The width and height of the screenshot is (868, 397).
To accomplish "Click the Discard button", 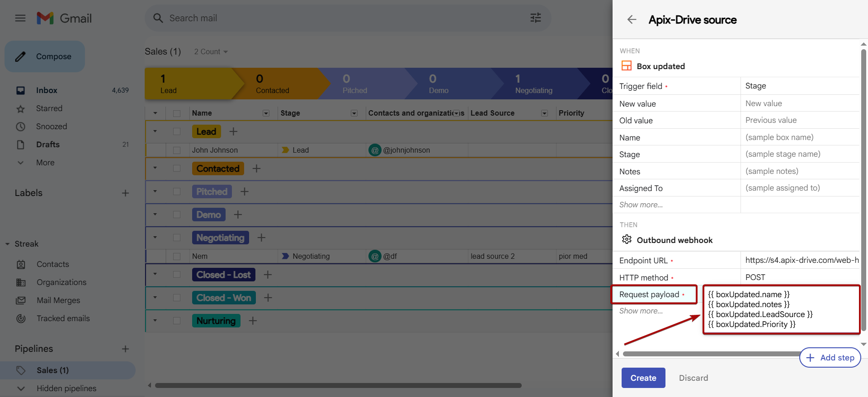I will [693, 378].
